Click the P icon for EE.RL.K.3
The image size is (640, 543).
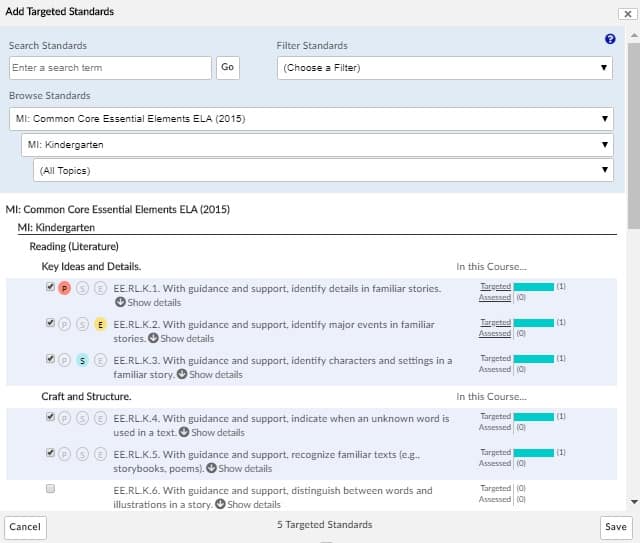[x=64, y=360]
